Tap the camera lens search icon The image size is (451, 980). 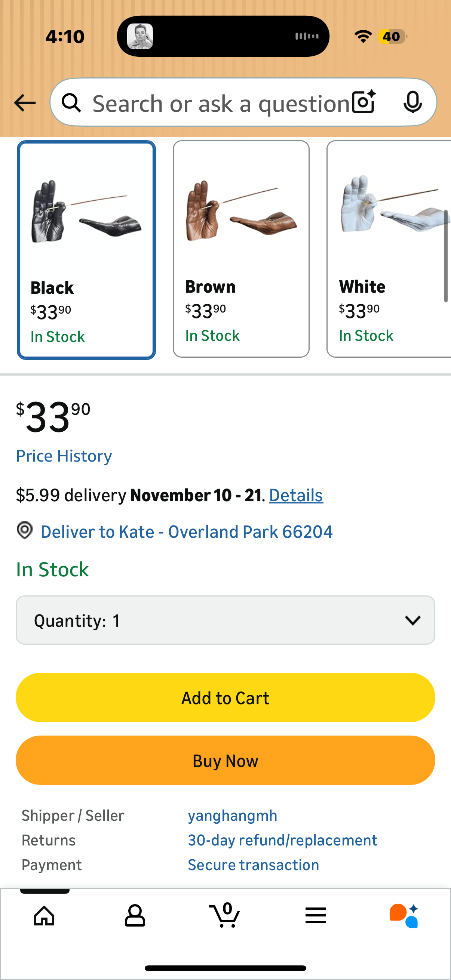coord(363,102)
